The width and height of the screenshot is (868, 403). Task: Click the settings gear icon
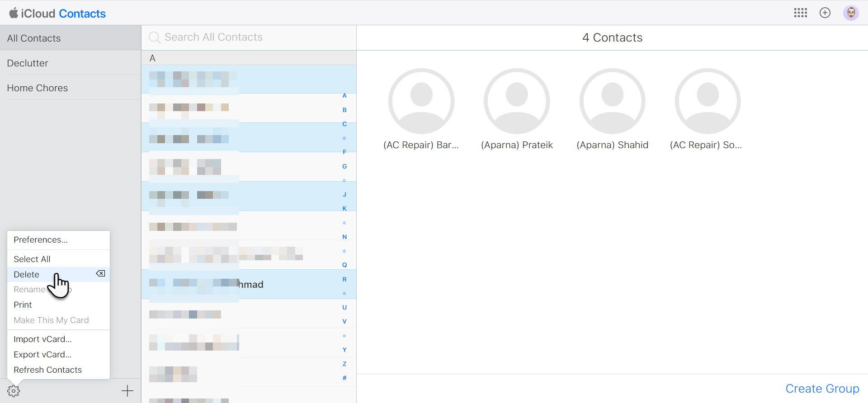click(14, 391)
